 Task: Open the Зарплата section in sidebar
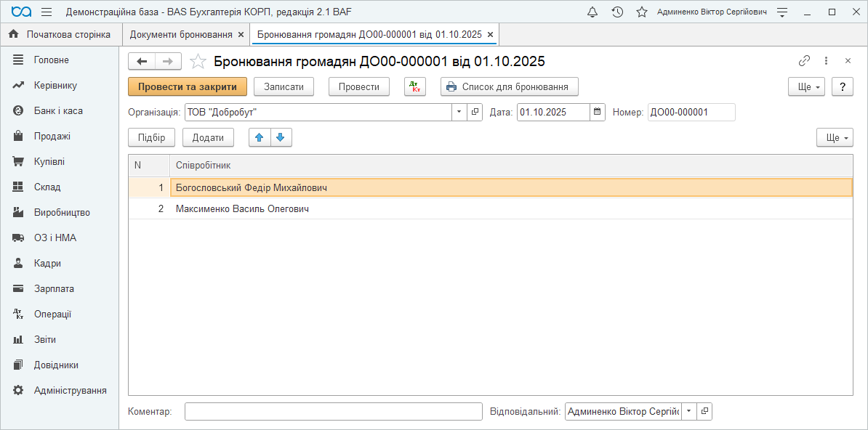click(54, 288)
